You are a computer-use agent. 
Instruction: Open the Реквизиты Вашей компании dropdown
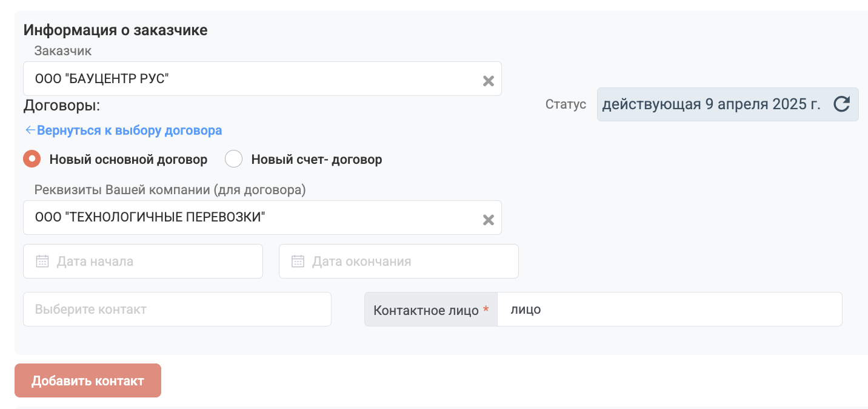262,217
